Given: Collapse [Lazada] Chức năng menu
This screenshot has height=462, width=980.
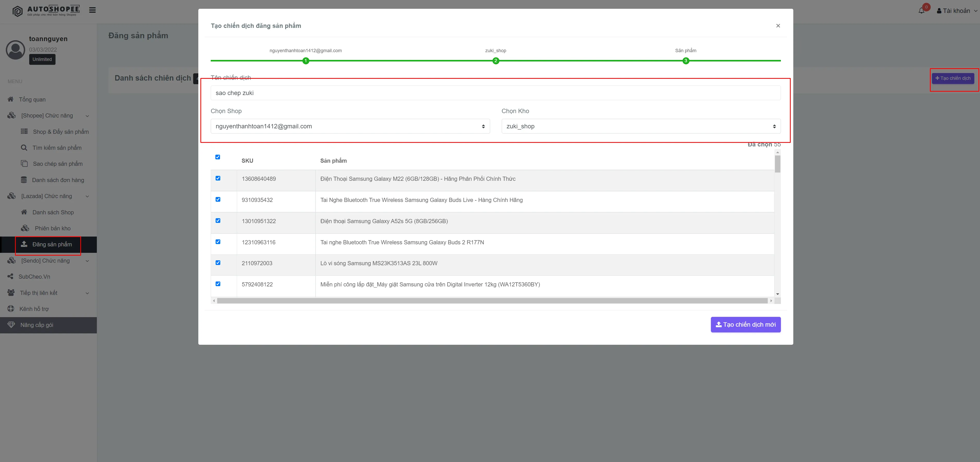Looking at the screenshot, I should (x=48, y=196).
